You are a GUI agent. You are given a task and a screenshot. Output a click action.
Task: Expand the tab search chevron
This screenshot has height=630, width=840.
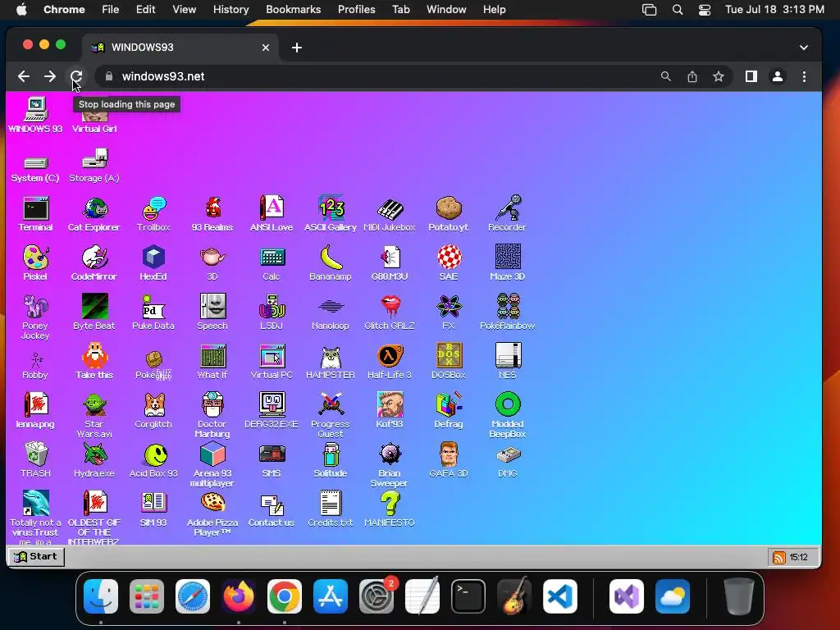coord(804,47)
